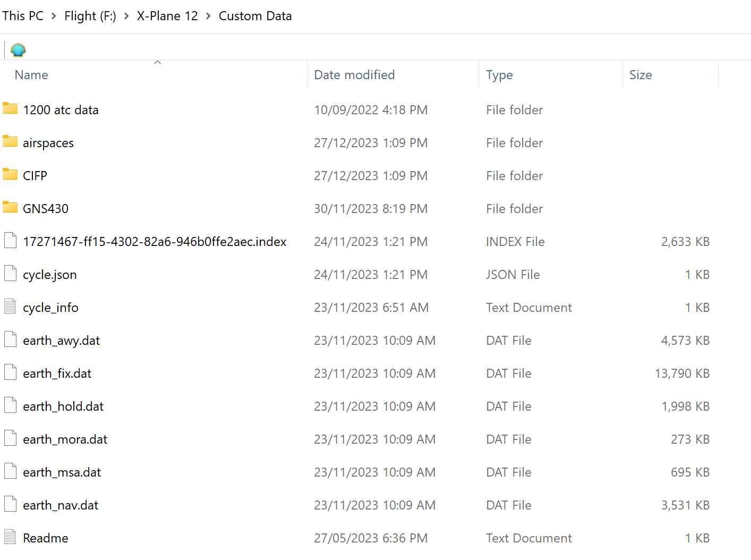Click the airspaces folder icon
This screenshot has height=560, width=751.
pyautogui.click(x=10, y=142)
